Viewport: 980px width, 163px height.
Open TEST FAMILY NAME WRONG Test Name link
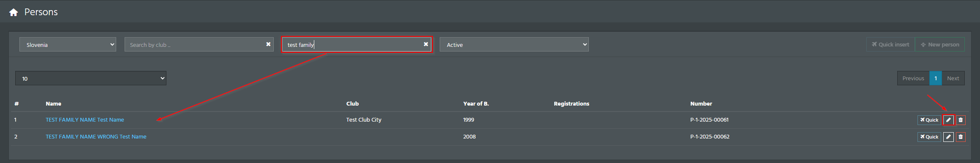(x=96, y=137)
